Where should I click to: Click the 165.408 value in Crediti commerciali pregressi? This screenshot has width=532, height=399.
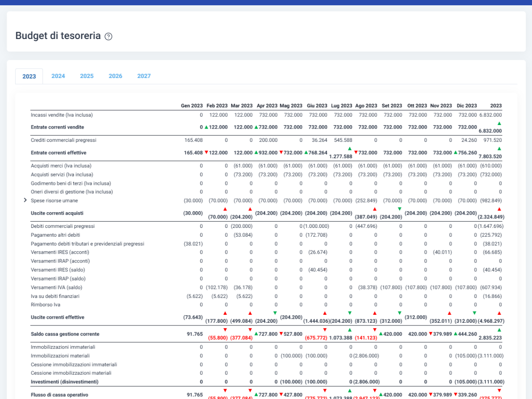coord(193,140)
